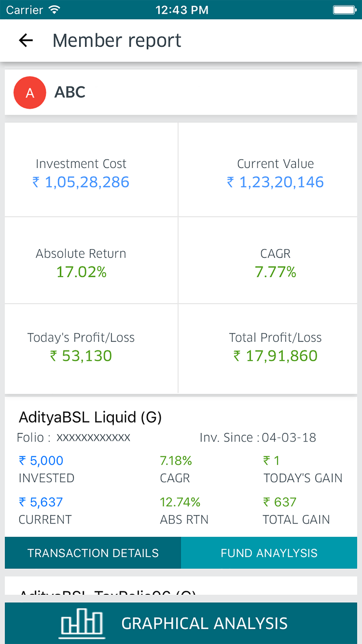Tap the battery indicator icon
Viewport: 362px width, 644px height.
coord(345,10)
